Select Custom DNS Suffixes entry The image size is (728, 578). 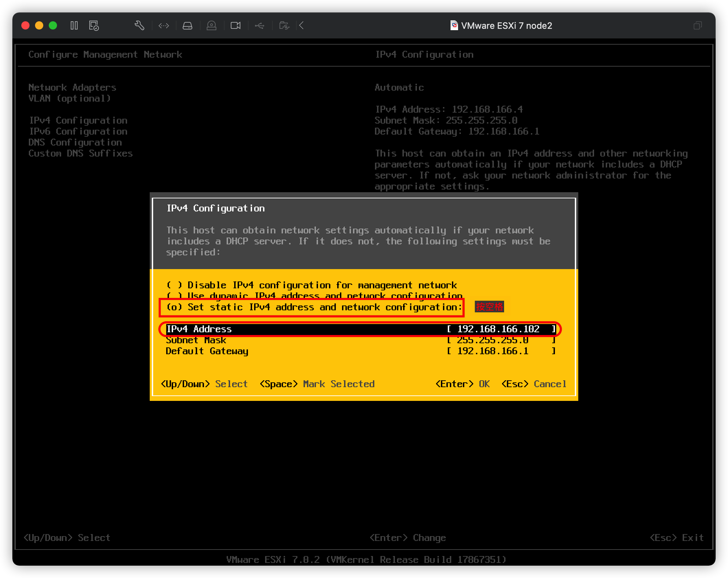[81, 153]
